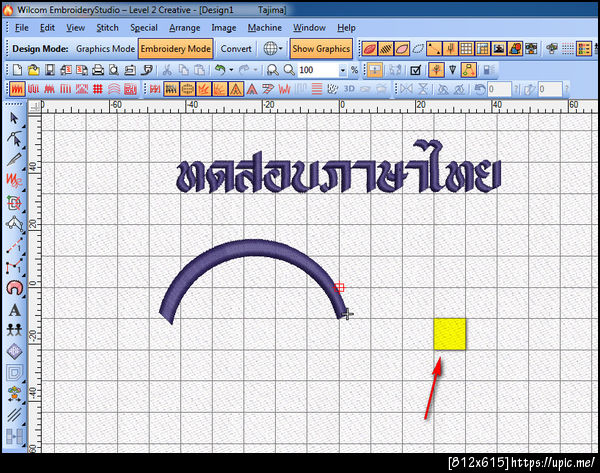Select the Satin stitch type icon

17,89
